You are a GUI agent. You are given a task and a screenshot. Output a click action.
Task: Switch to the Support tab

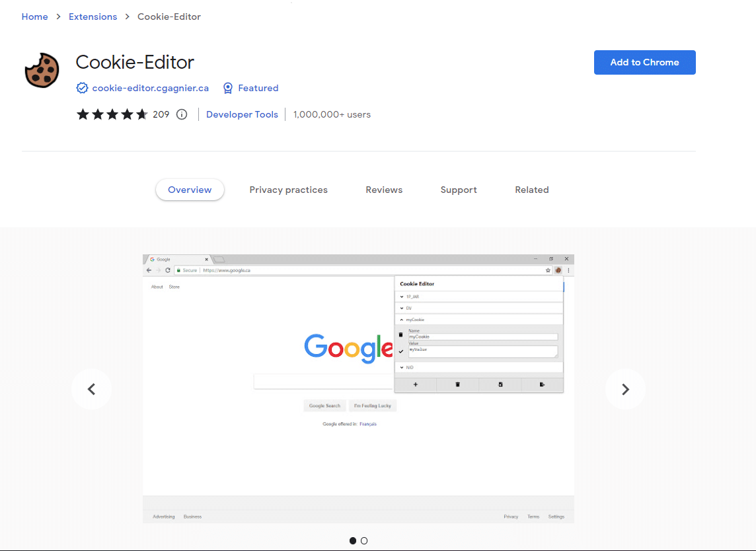pyautogui.click(x=459, y=190)
